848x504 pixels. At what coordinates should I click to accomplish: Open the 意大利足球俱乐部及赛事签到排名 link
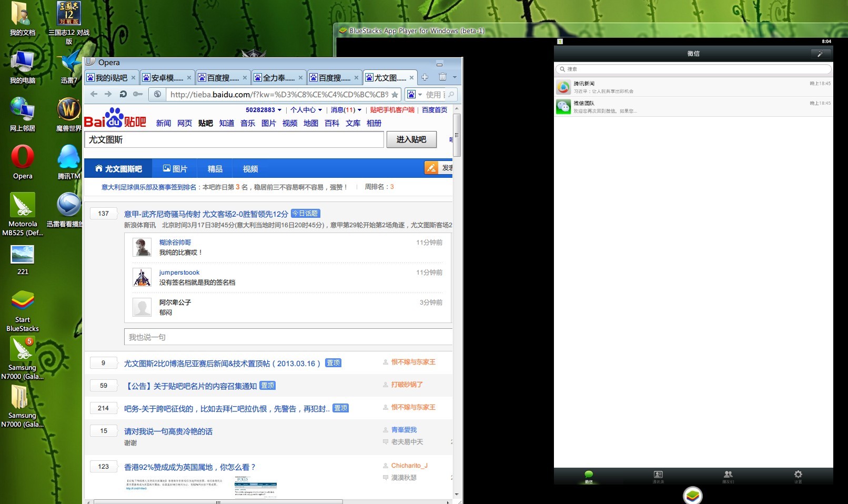coord(149,187)
